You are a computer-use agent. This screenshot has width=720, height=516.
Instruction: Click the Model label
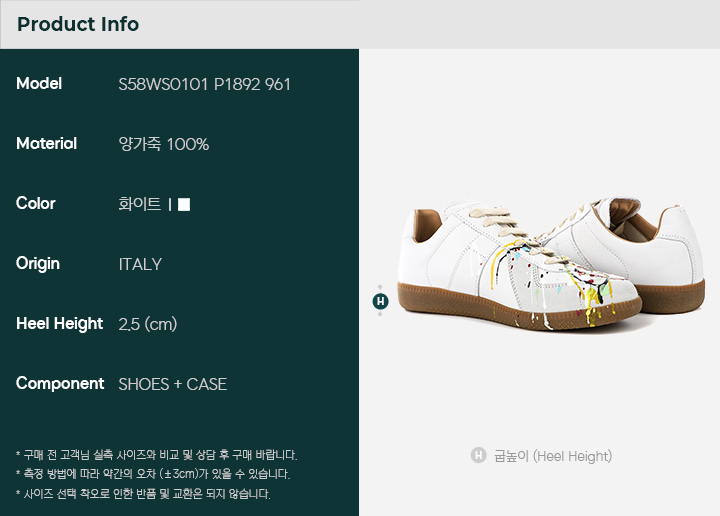click(39, 84)
